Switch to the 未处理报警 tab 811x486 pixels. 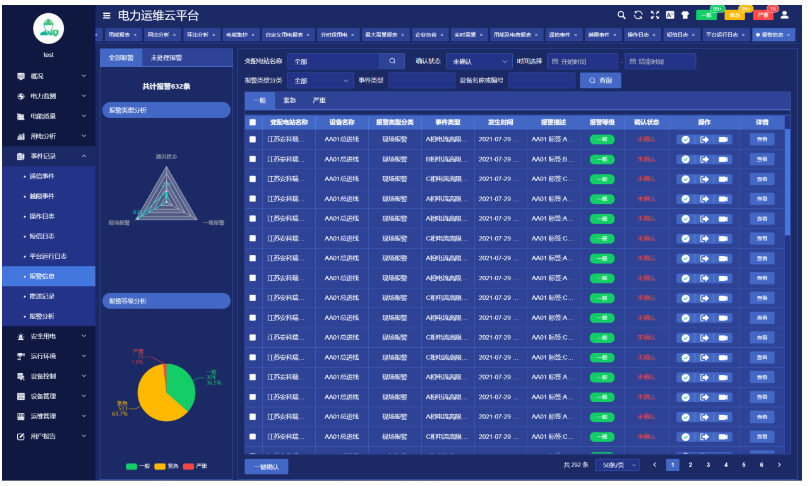[x=167, y=58]
